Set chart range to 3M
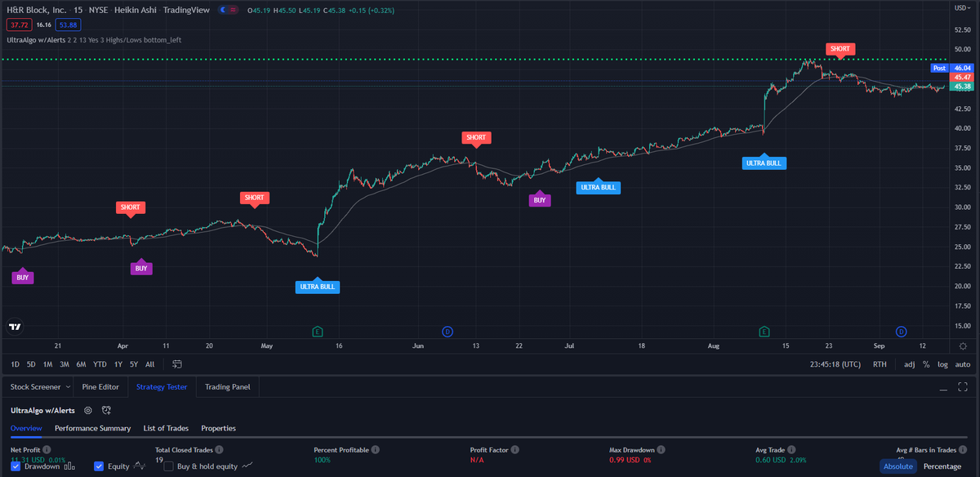The height and width of the screenshot is (477, 980). pyautogui.click(x=65, y=364)
